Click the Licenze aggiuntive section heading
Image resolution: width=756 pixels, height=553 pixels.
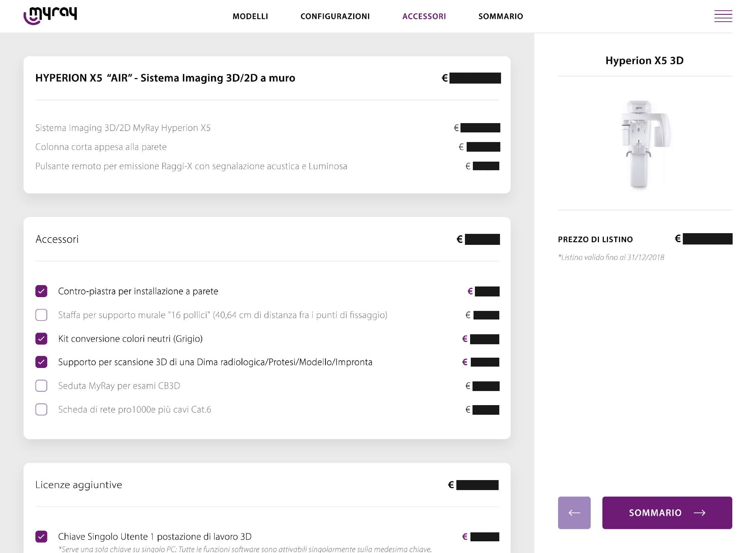coord(79,485)
